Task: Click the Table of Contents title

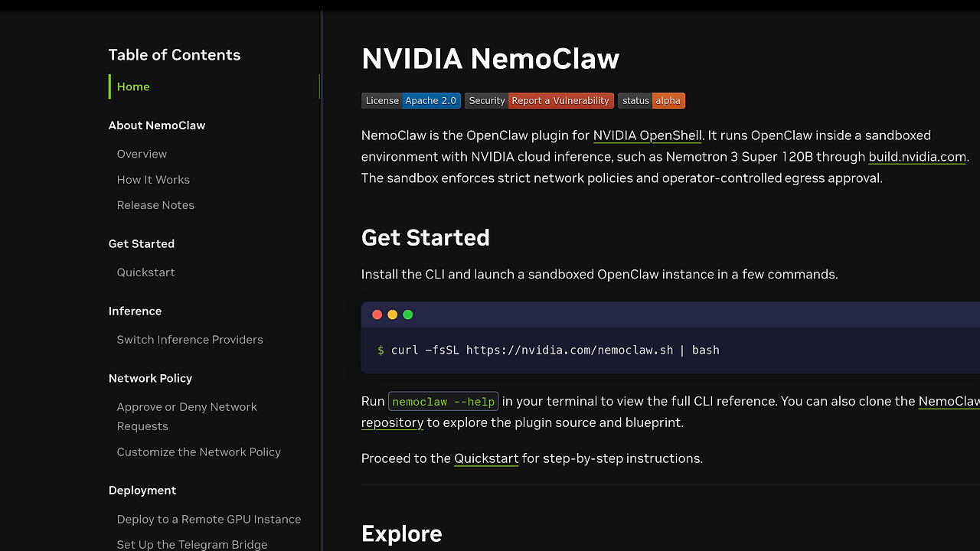Action: (x=175, y=55)
